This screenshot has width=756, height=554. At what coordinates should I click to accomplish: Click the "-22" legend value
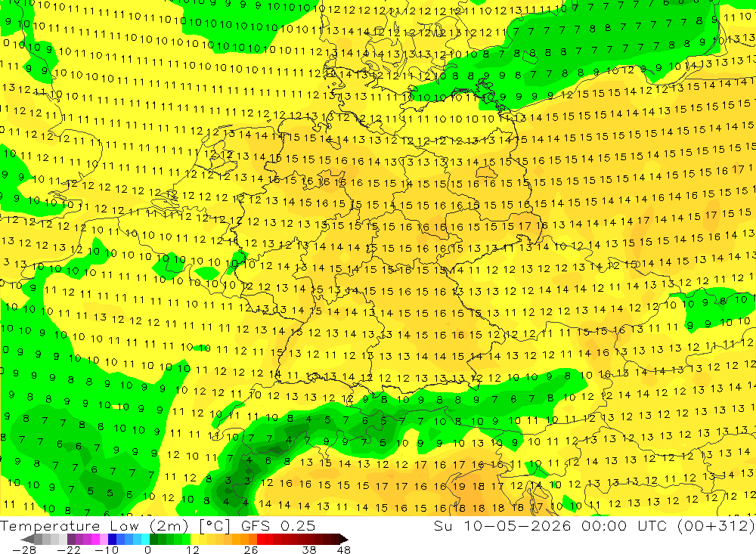(69, 550)
